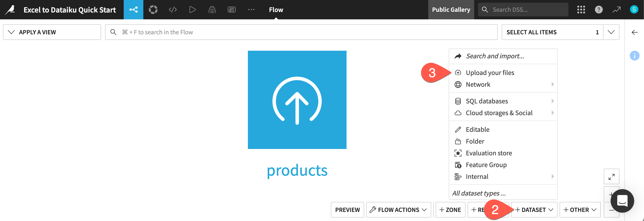This screenshot has width=644, height=221.
Task: Open the wiki stack icon
Action: (212, 10)
